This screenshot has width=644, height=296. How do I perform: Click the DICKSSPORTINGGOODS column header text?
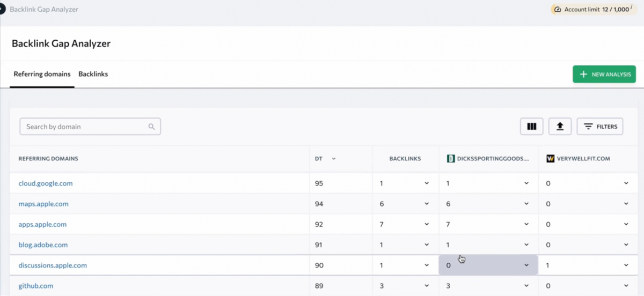(x=493, y=159)
